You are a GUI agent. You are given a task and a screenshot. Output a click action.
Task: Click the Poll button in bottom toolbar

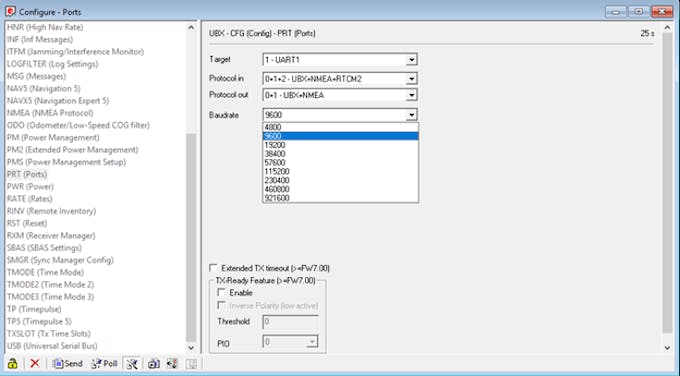coord(105,363)
